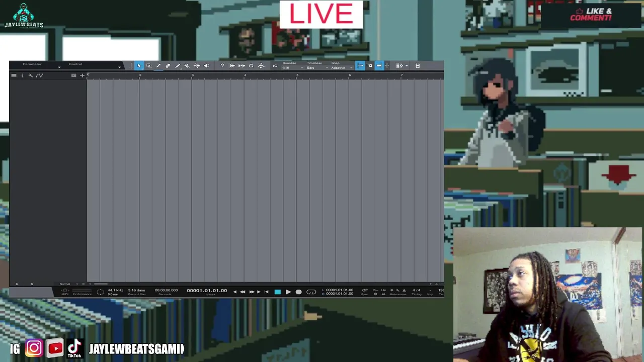Add a new track with plus icon
Screen dimensions: 644x362
pos(83,75)
